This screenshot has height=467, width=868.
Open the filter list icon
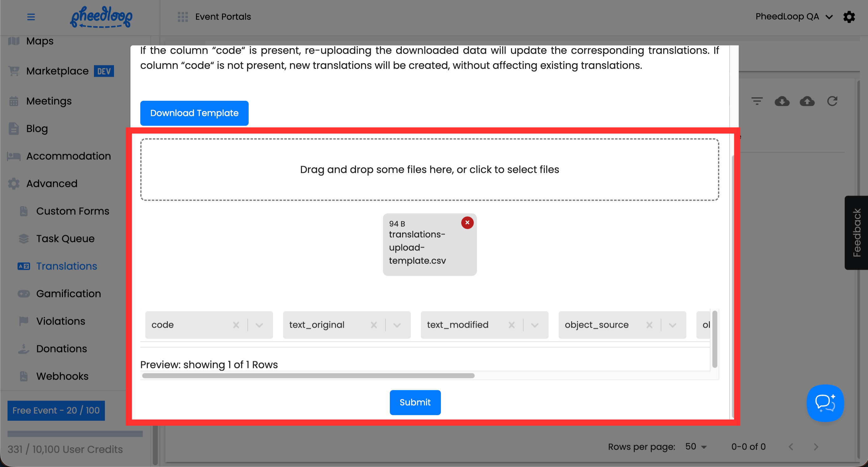point(757,101)
